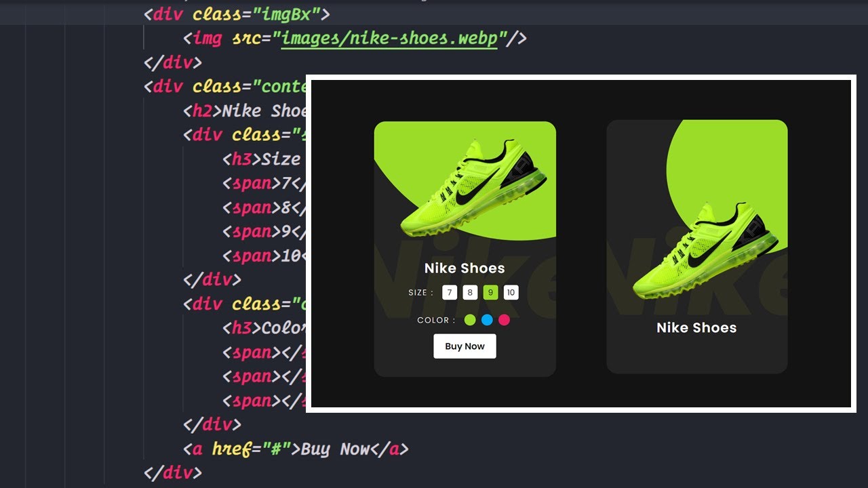
Task: Click the class="imgBx" code line
Action: click(x=237, y=14)
